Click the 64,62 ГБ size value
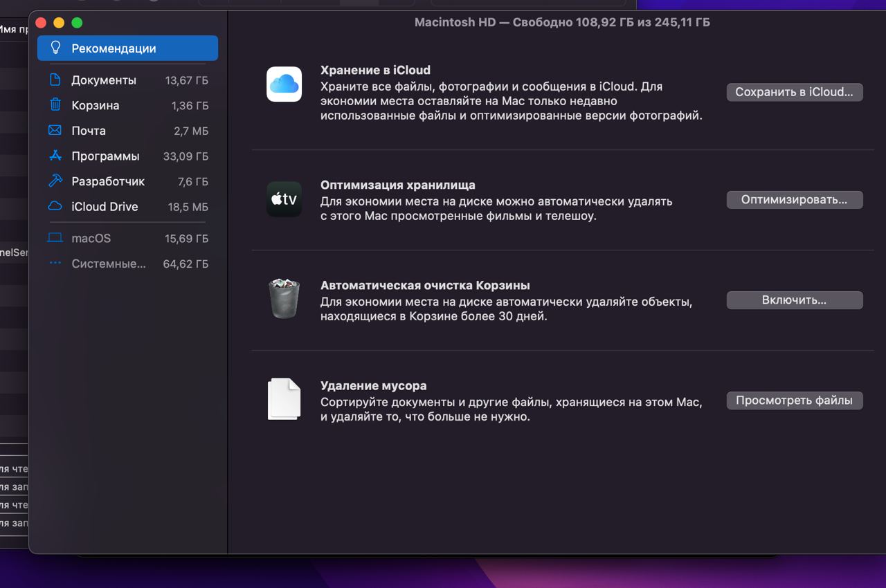Image resolution: width=886 pixels, height=588 pixels. click(x=186, y=264)
